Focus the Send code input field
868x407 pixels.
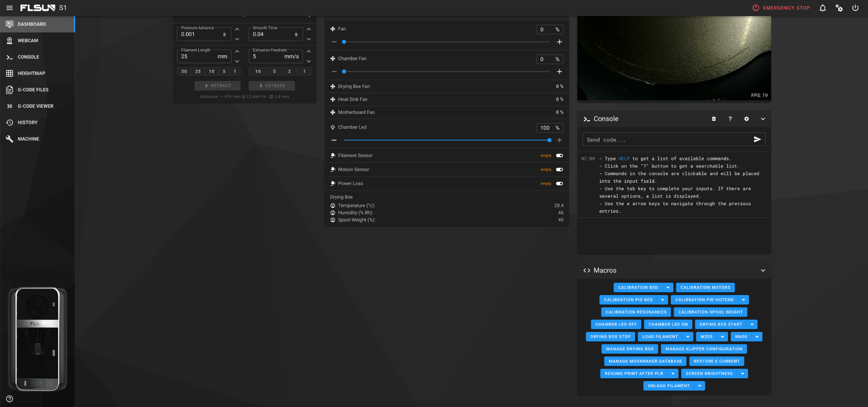(x=667, y=139)
